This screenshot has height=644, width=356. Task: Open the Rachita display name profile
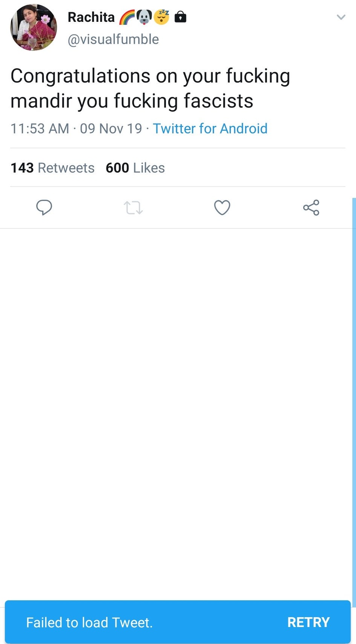coord(91,17)
